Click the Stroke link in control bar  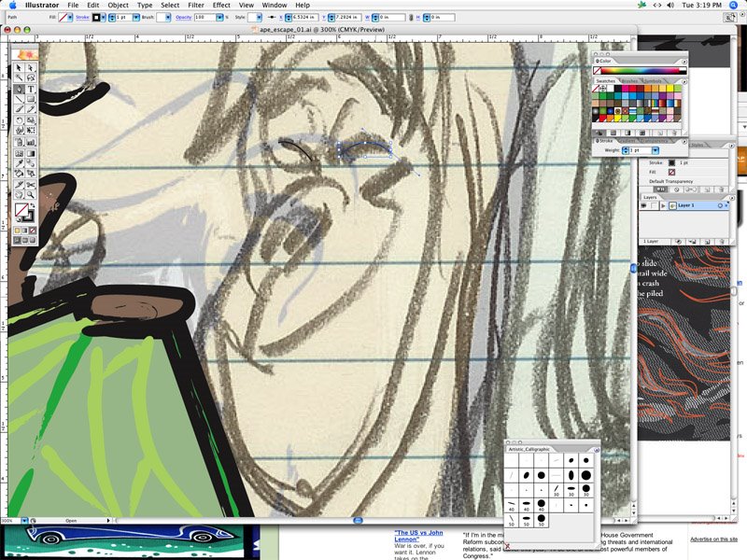82,17
